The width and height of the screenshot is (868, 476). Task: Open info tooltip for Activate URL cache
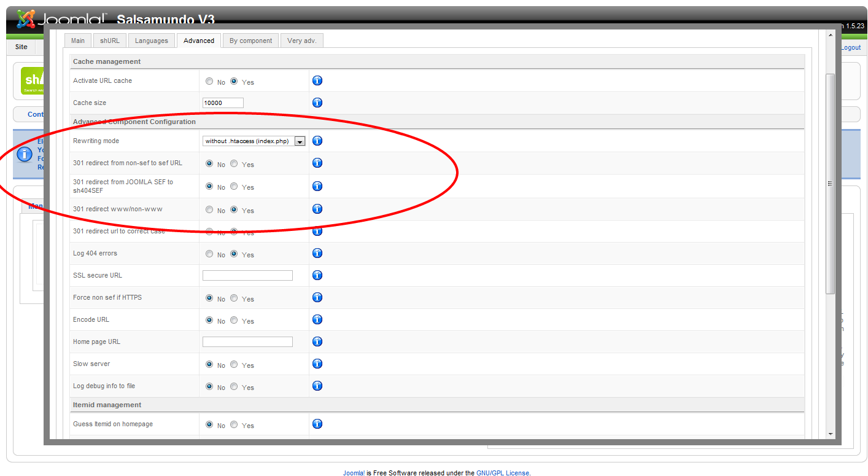pos(317,80)
